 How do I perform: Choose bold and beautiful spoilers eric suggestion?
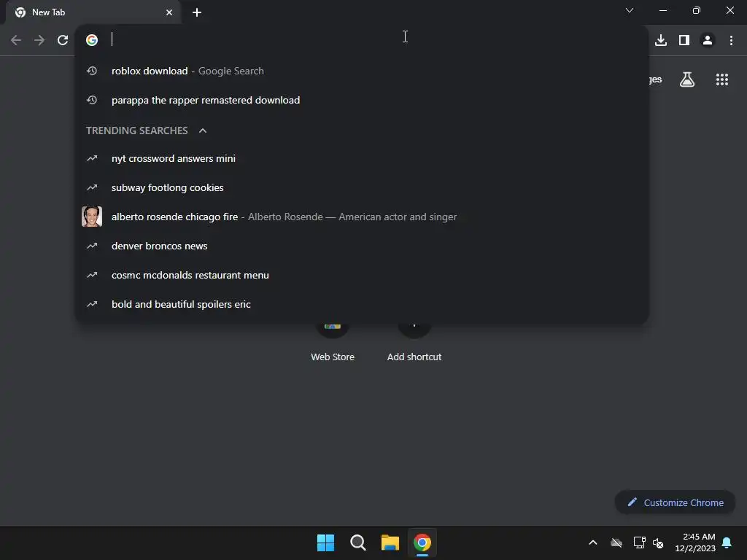point(362,304)
